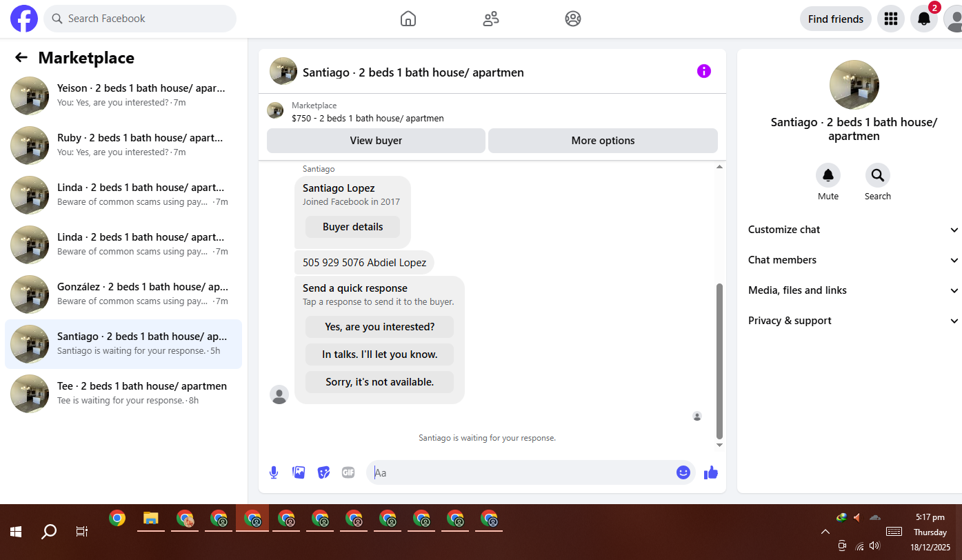Open Windows taskbar search
This screenshot has width=962, height=560.
click(x=49, y=532)
